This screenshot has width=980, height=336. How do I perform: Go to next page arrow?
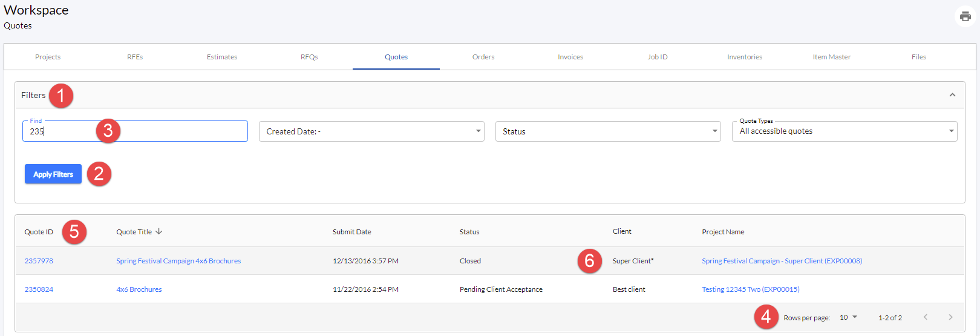[x=950, y=317]
